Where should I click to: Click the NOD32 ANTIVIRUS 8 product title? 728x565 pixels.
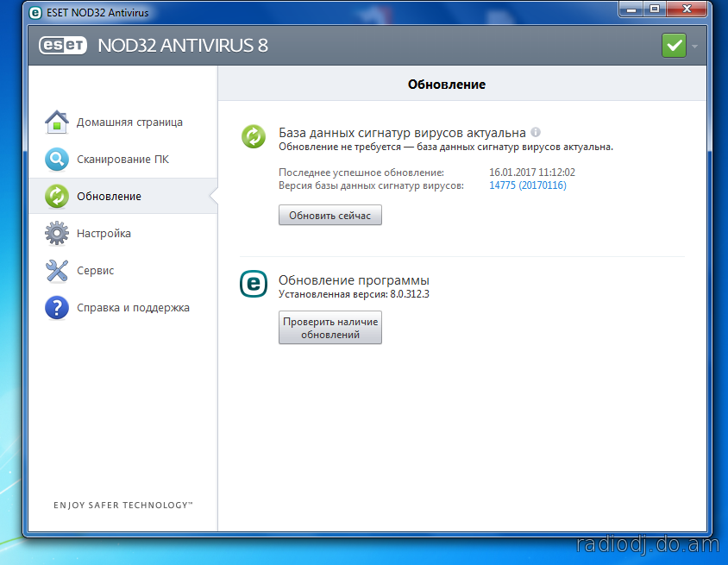pyautogui.click(x=183, y=46)
